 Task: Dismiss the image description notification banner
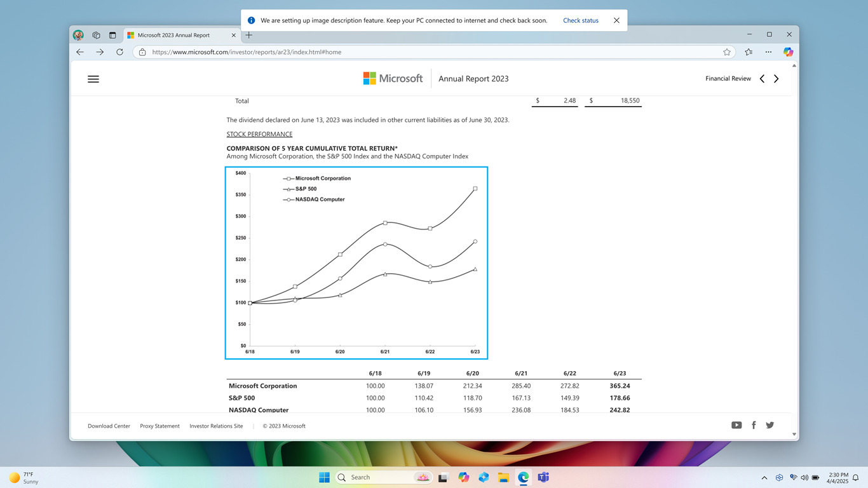(616, 20)
